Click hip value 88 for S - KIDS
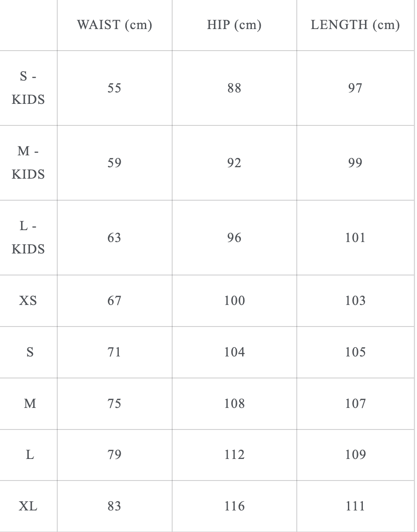The height and width of the screenshot is (532, 417). coord(234,88)
